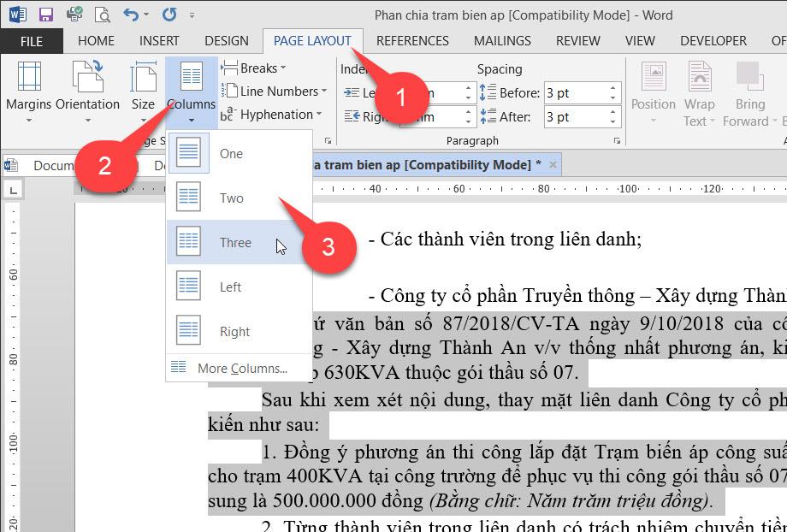Open the Paragraph dialog launcher

(x=617, y=139)
